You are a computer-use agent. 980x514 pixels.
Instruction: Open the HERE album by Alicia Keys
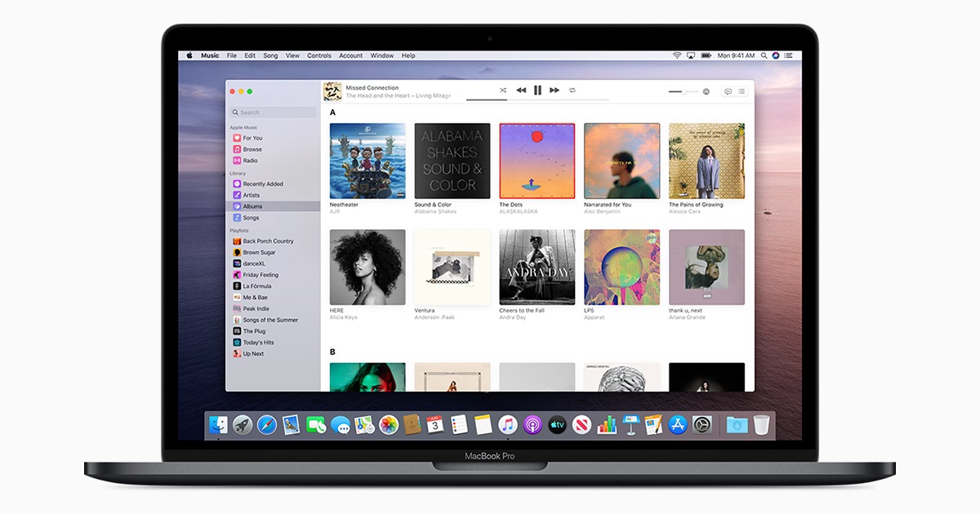click(x=367, y=267)
